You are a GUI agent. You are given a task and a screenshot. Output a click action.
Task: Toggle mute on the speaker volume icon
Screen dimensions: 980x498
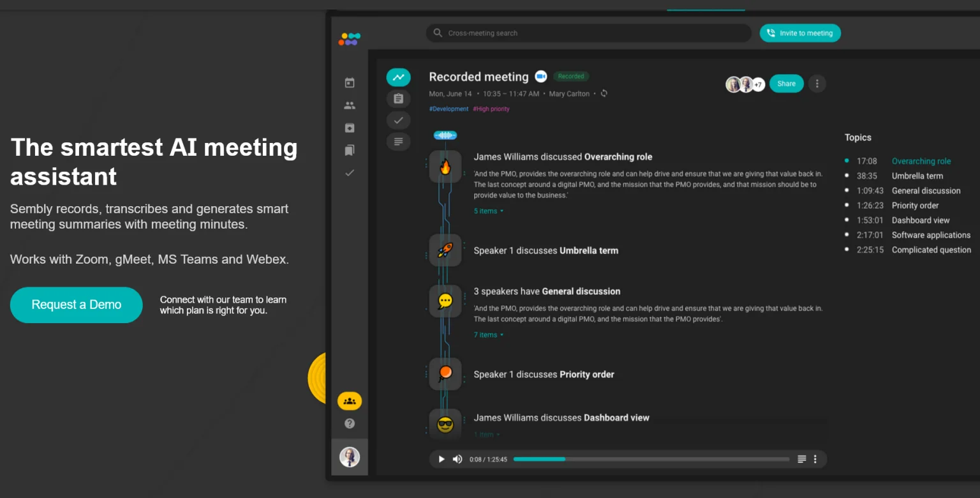[457, 459]
